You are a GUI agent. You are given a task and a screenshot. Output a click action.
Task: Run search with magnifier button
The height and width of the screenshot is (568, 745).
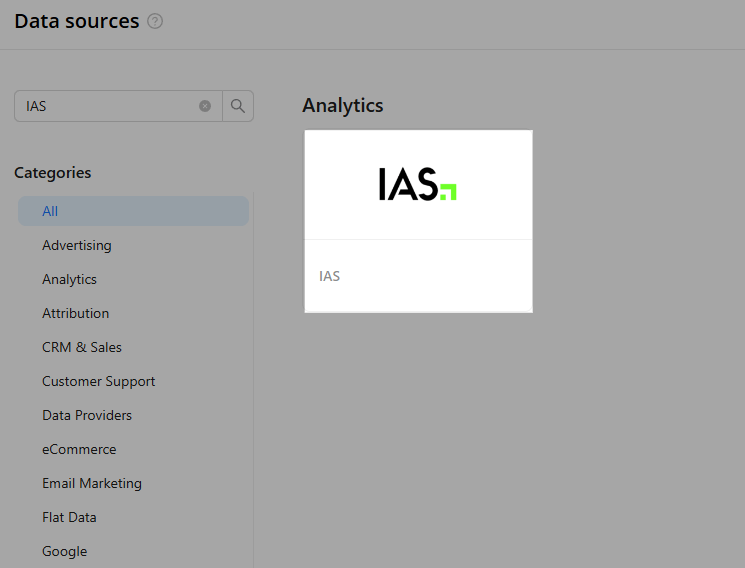point(238,106)
